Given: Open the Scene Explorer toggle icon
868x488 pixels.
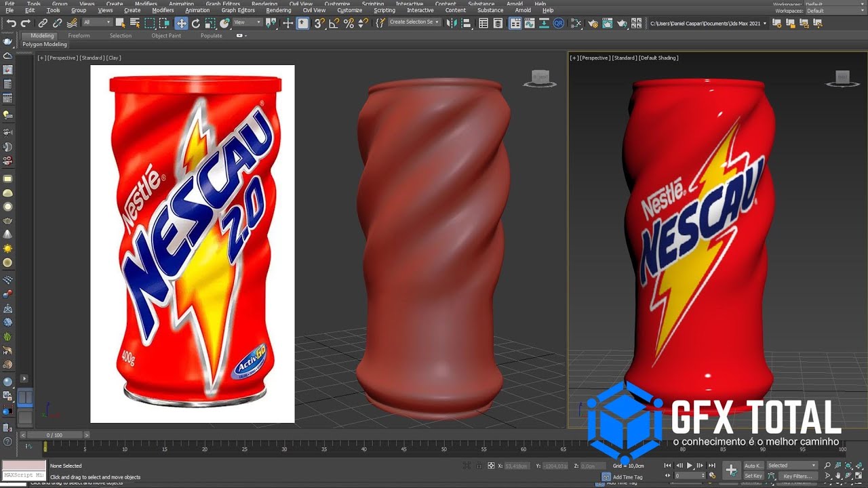Looking at the screenshot, I should 484,22.
